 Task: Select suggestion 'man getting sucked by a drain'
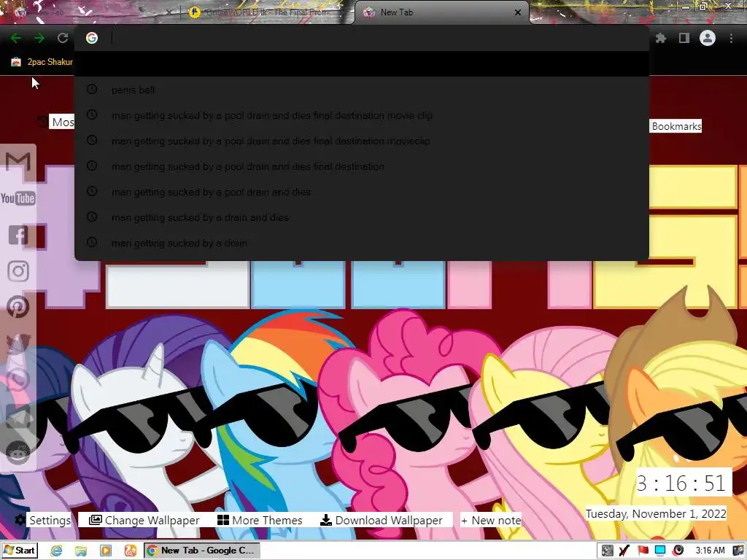pyautogui.click(x=362, y=243)
